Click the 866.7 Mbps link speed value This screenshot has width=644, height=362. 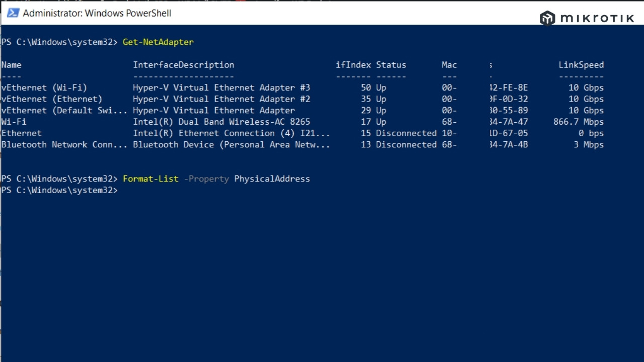(x=578, y=122)
